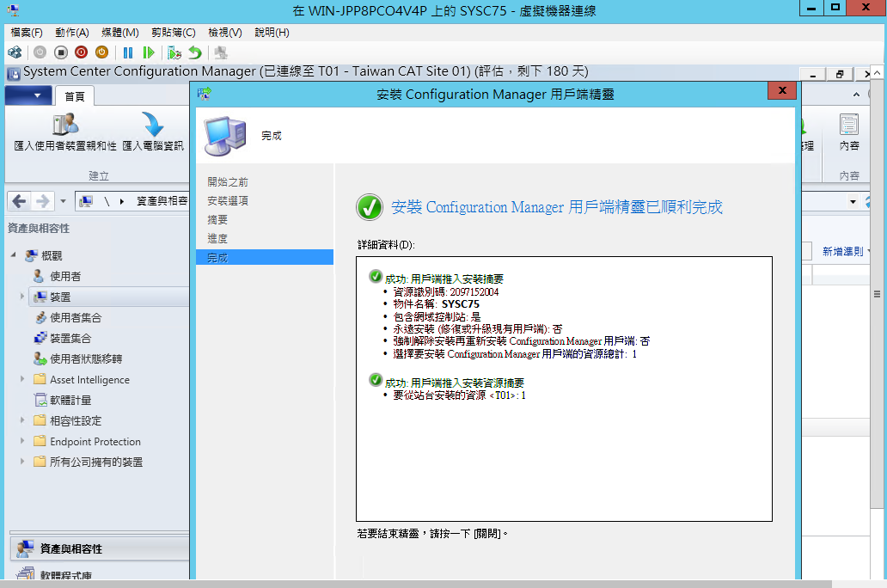This screenshot has width=887, height=588.
Task: Click the VM connection window system icon
Action: [x=12, y=9]
